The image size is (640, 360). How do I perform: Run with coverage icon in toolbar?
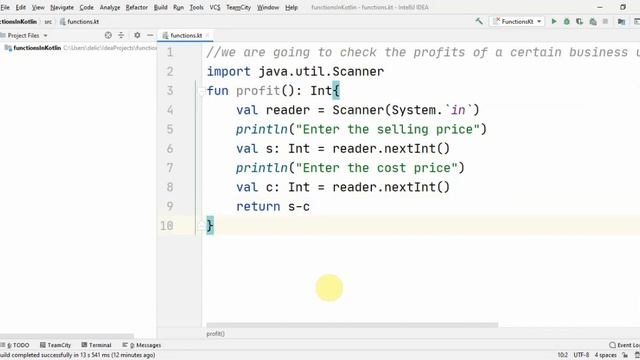(x=580, y=21)
